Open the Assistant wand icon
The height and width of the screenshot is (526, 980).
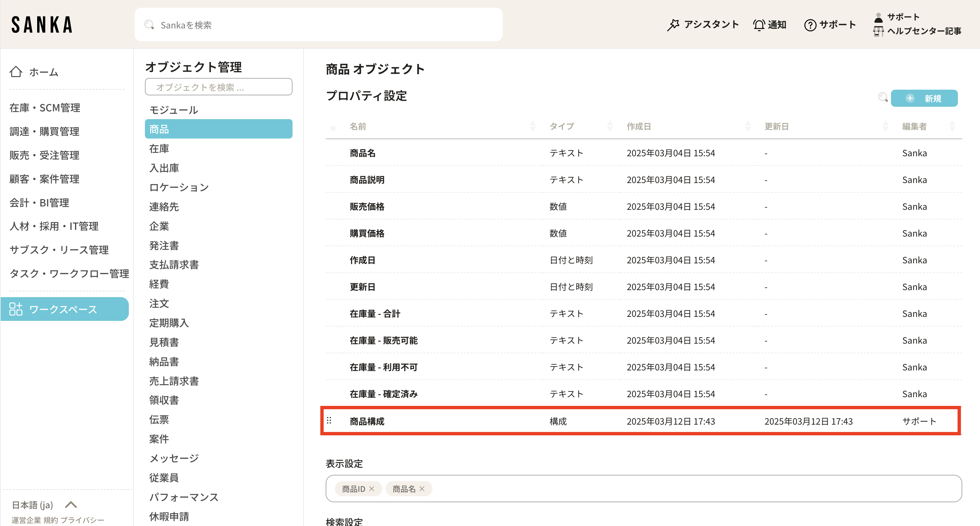[x=673, y=25]
